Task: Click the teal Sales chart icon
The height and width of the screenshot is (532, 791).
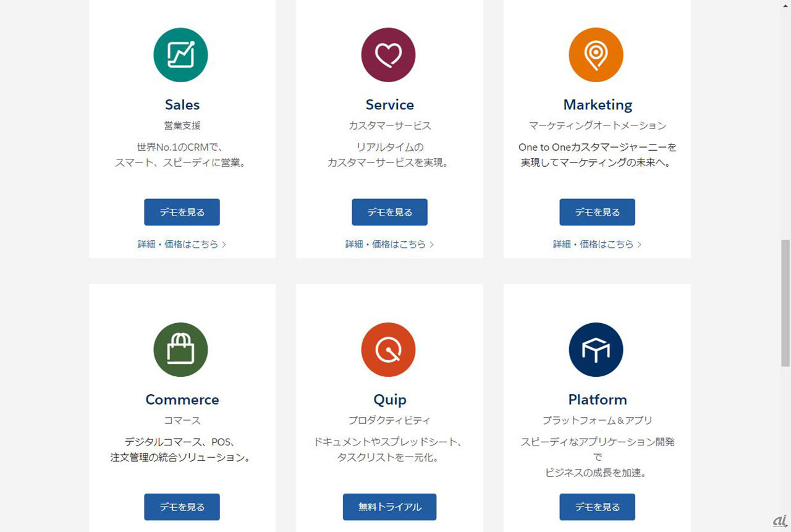Action: 180,55
